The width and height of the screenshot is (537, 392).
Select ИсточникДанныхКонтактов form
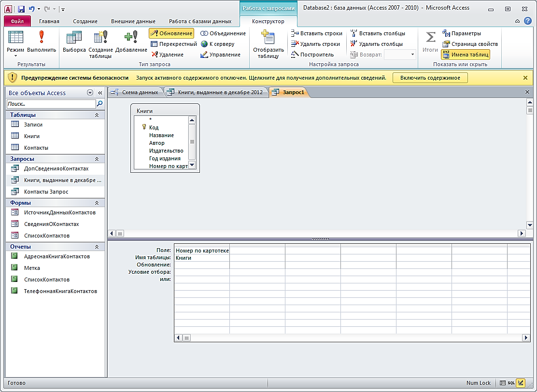click(55, 212)
